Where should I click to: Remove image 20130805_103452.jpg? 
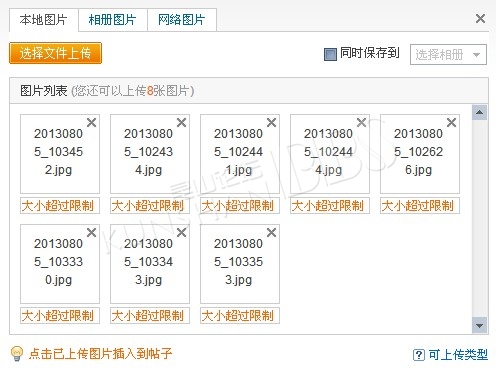point(91,122)
